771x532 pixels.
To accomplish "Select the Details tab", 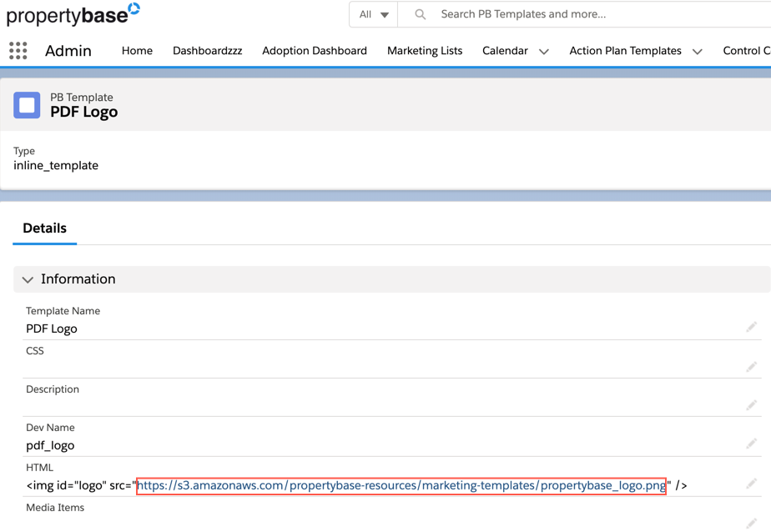I will [45, 228].
